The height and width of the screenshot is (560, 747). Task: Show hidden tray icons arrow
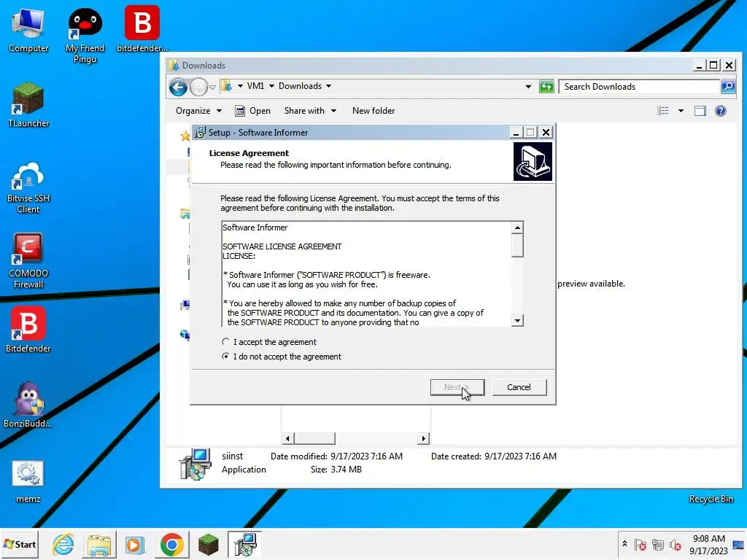[624, 544]
